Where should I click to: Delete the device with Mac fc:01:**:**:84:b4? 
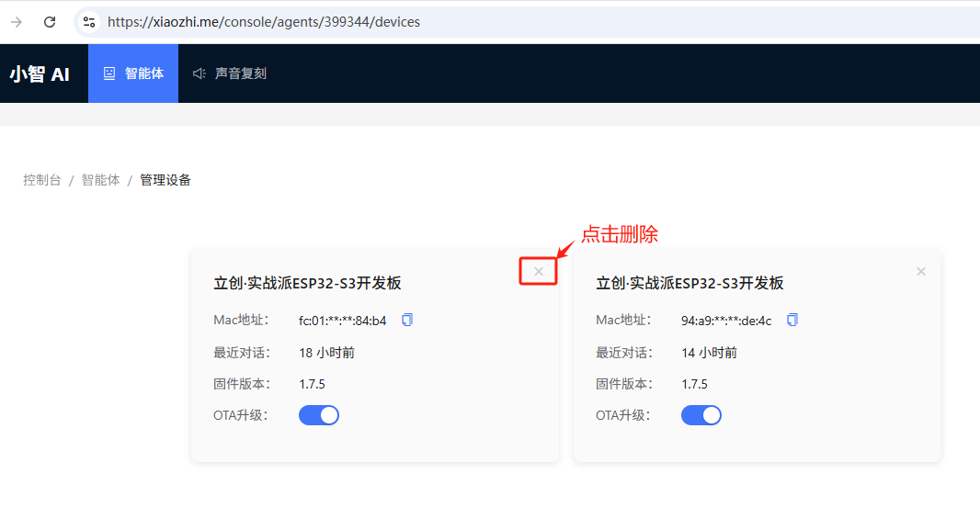538,272
